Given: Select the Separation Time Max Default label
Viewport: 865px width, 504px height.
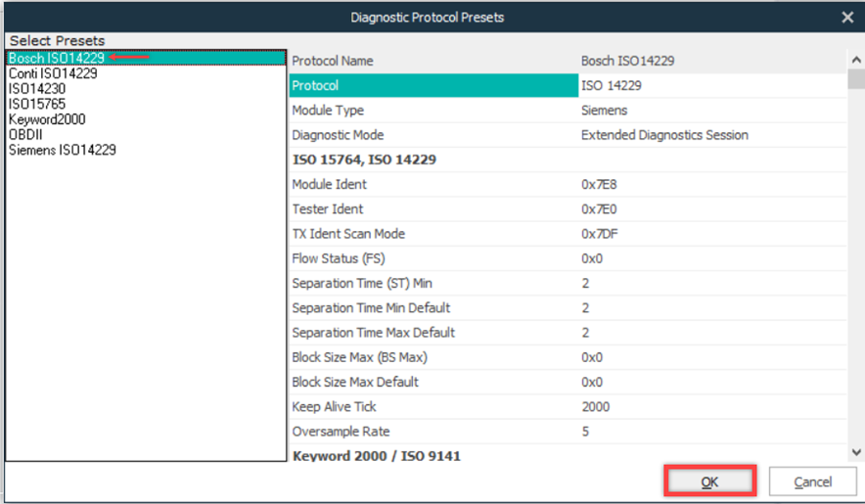Looking at the screenshot, I should [x=374, y=333].
